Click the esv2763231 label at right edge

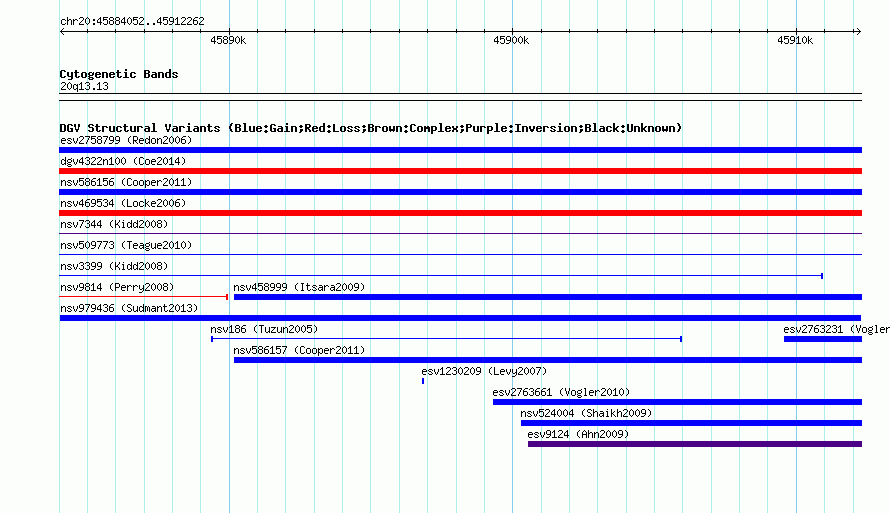click(837, 329)
